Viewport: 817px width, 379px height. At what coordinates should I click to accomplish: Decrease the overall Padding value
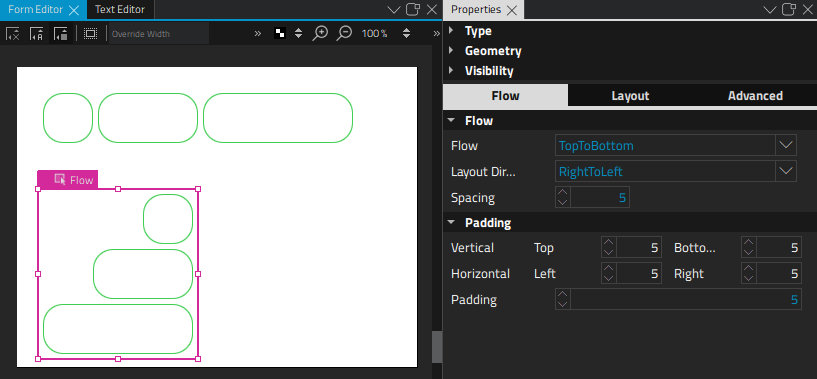pos(563,304)
